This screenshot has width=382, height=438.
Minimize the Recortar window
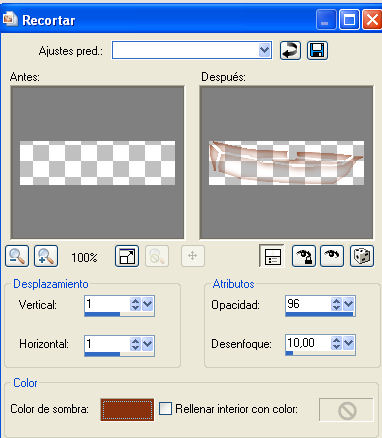pos(326,20)
